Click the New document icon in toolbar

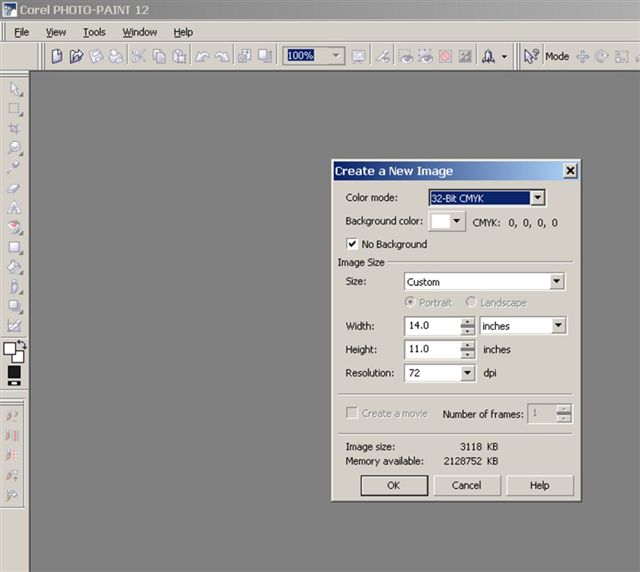57,57
